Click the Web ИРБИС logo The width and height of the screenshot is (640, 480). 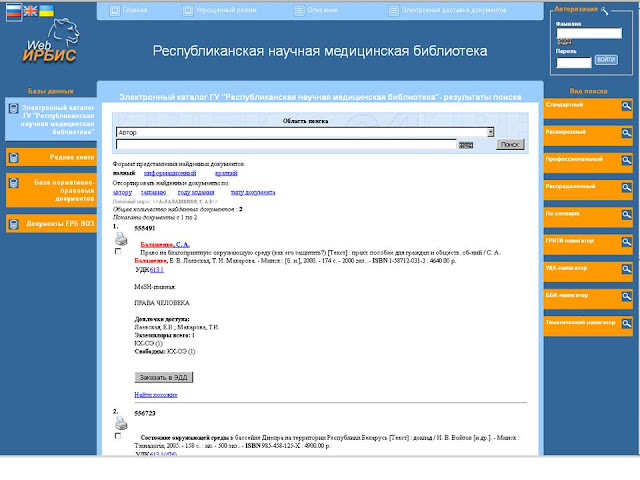tap(52, 42)
